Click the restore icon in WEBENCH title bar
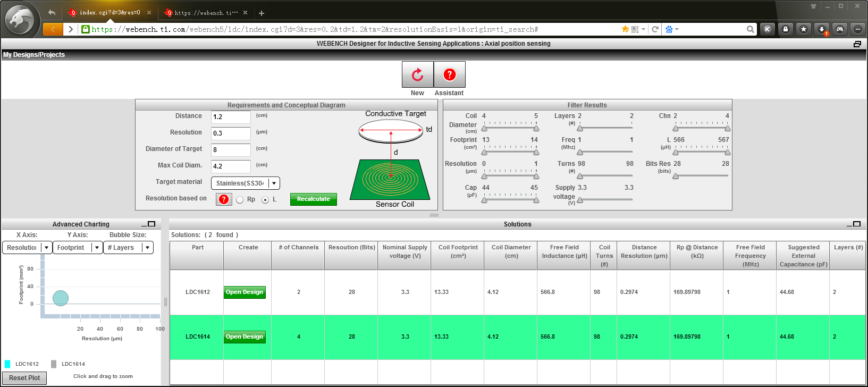The width and height of the screenshot is (868, 387). (x=857, y=44)
